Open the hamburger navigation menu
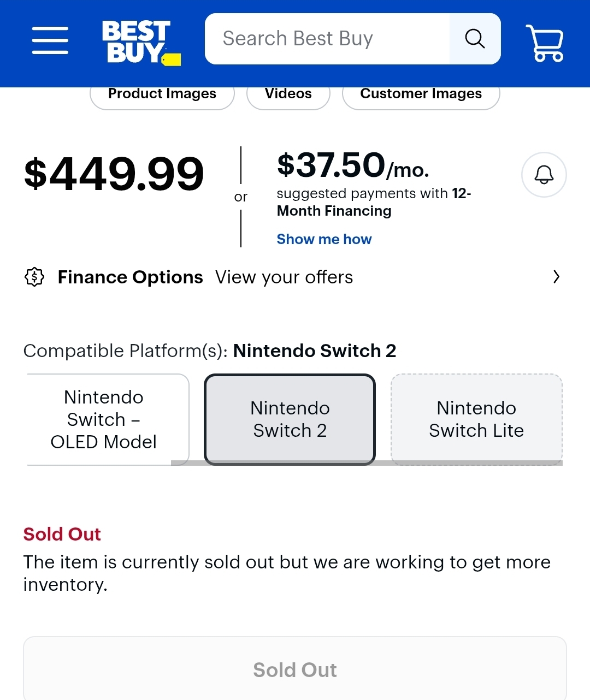This screenshot has width=590, height=700. pos(50,40)
